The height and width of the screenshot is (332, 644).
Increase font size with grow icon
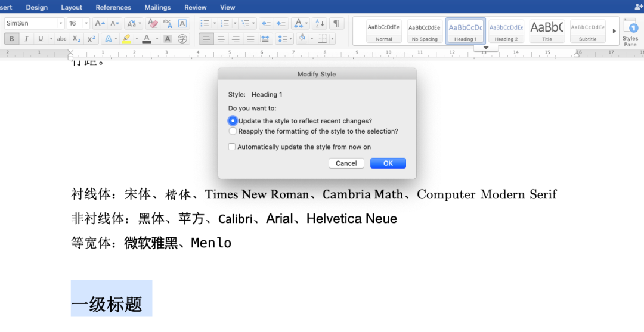point(100,23)
